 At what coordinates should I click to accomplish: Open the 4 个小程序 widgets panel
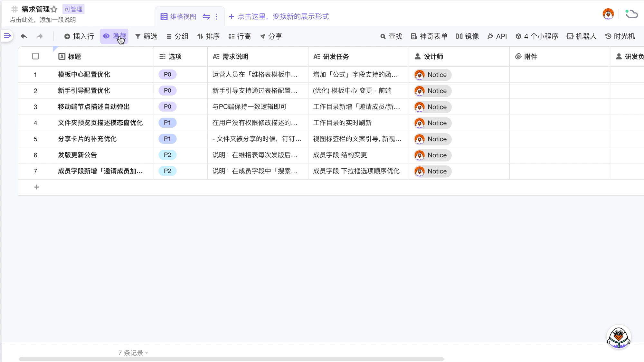tap(537, 36)
